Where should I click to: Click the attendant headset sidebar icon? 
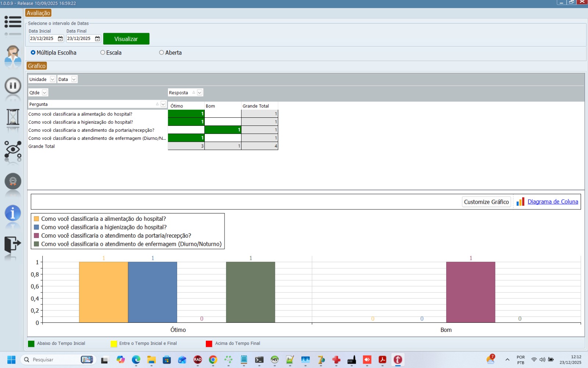[x=13, y=55]
